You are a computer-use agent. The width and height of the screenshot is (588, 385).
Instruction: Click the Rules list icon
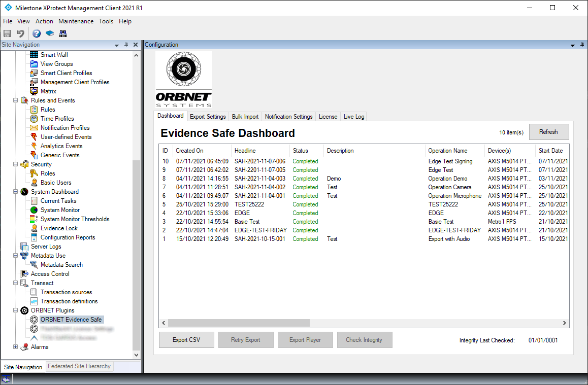pos(34,110)
